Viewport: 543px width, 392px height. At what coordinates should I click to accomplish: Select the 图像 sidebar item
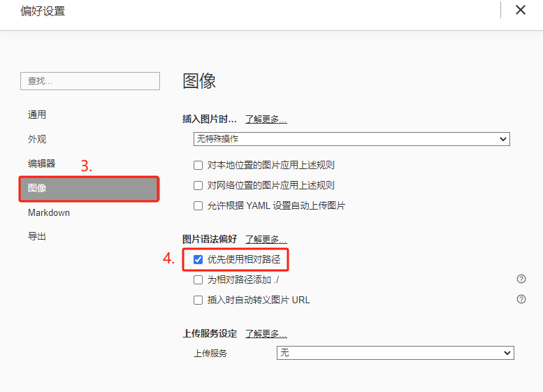pos(89,188)
